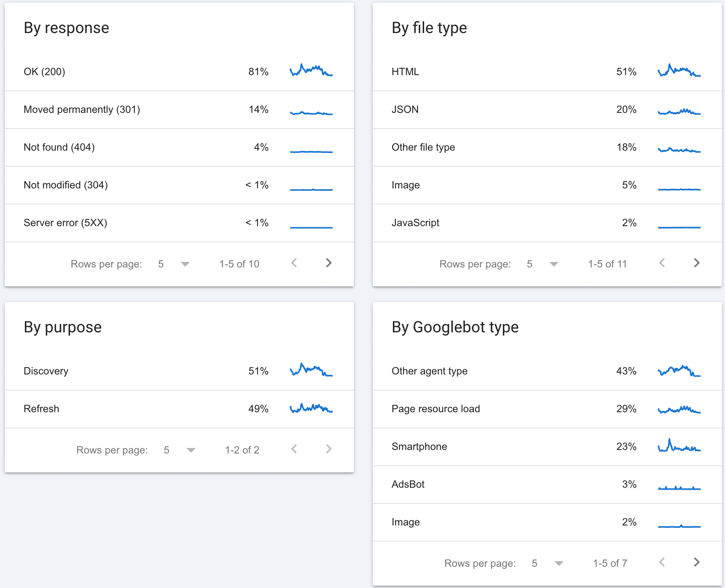This screenshot has width=725, height=588.
Task: Open the JSON file type row
Action: click(x=547, y=110)
